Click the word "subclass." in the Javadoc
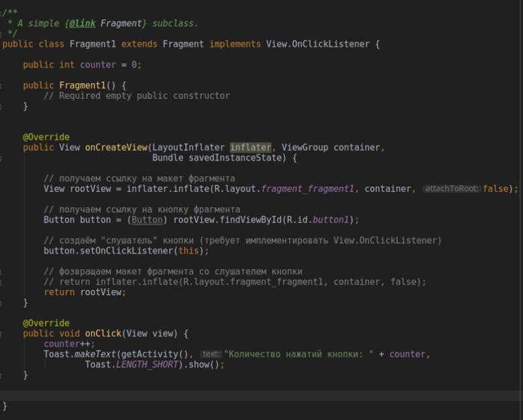The height and width of the screenshot is (420, 523). pyautogui.click(x=175, y=23)
